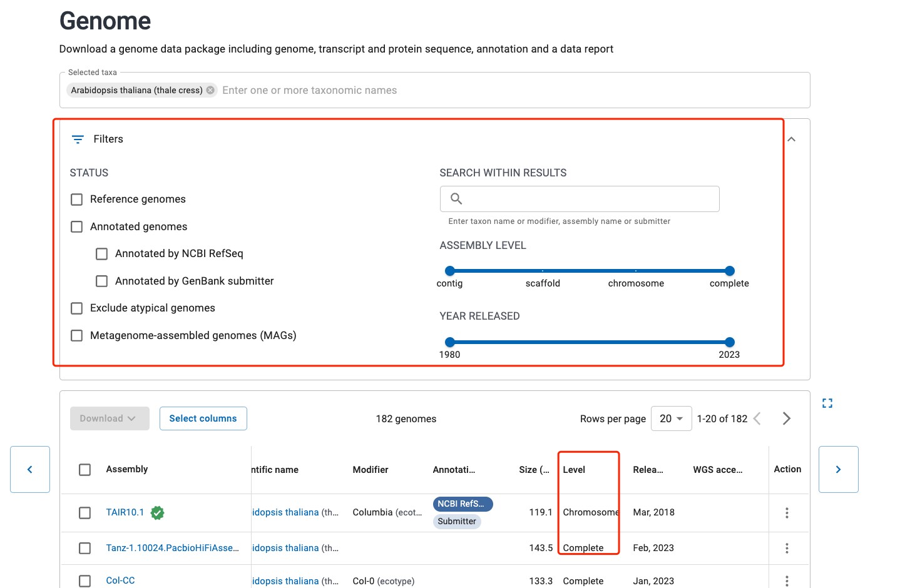Open the Tanz-1.10024.PacbioHiFiAsse… assembly link
Viewport: 905px width, 588px height.
pos(173,548)
